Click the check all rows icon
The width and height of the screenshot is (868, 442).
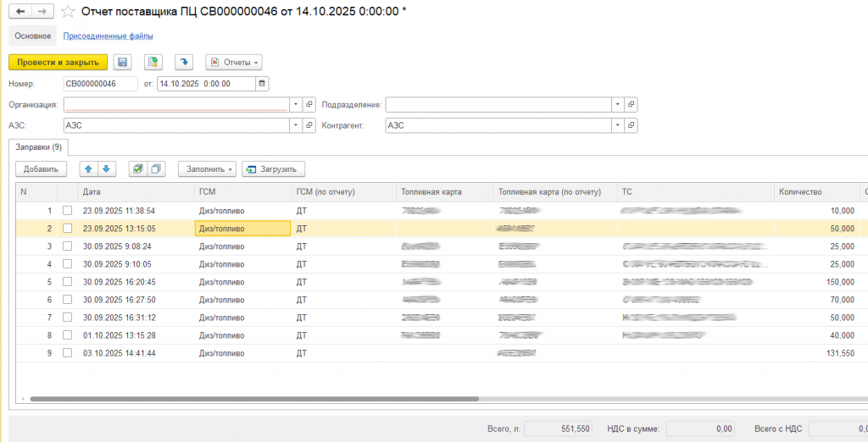pyautogui.click(x=138, y=169)
